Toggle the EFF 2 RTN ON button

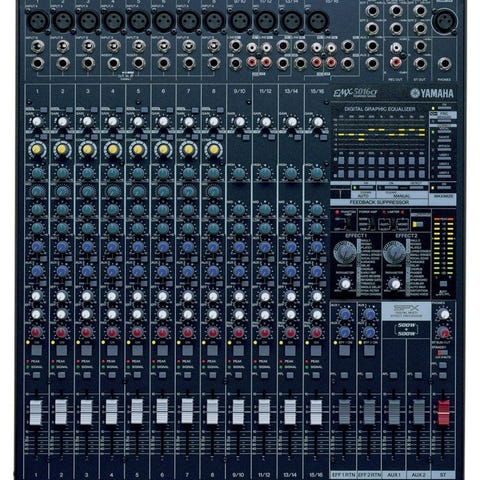369,350
